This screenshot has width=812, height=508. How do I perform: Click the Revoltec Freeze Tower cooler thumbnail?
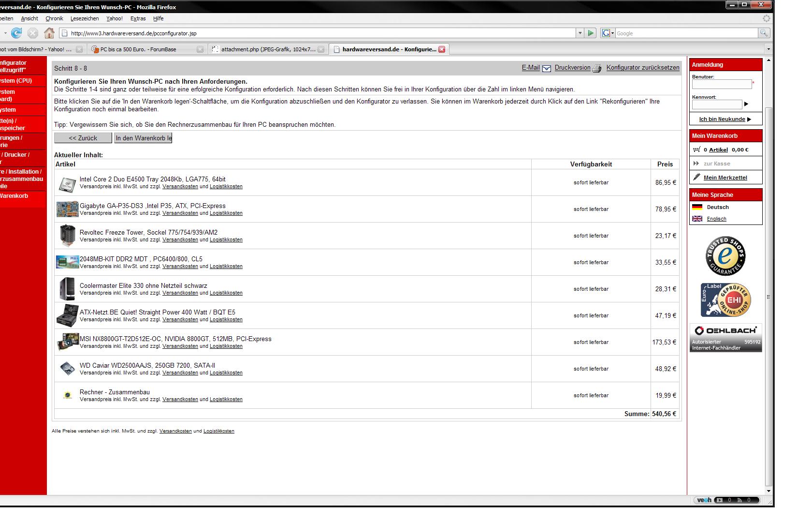click(67, 235)
